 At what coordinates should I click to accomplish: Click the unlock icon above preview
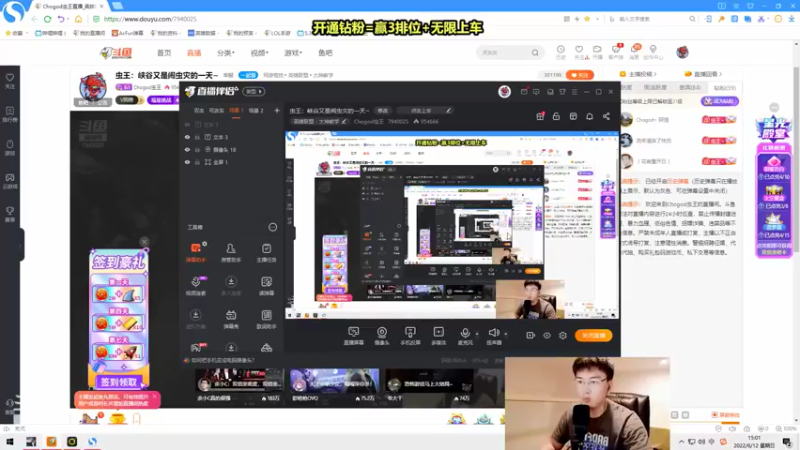tap(556, 116)
